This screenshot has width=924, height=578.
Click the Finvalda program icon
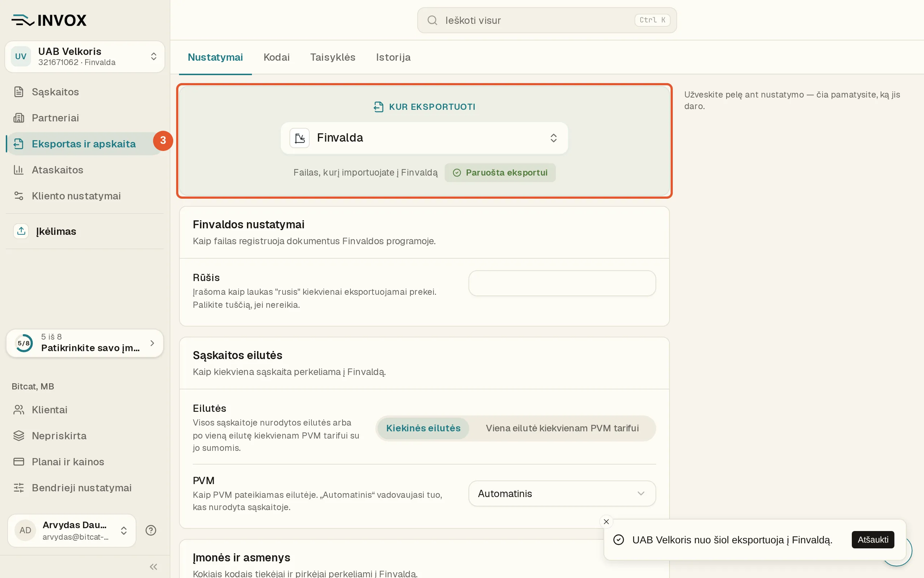(x=299, y=138)
